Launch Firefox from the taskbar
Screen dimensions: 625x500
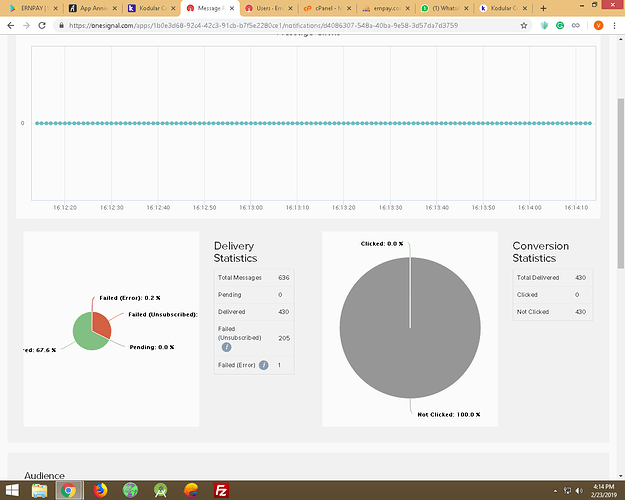pos(100,490)
